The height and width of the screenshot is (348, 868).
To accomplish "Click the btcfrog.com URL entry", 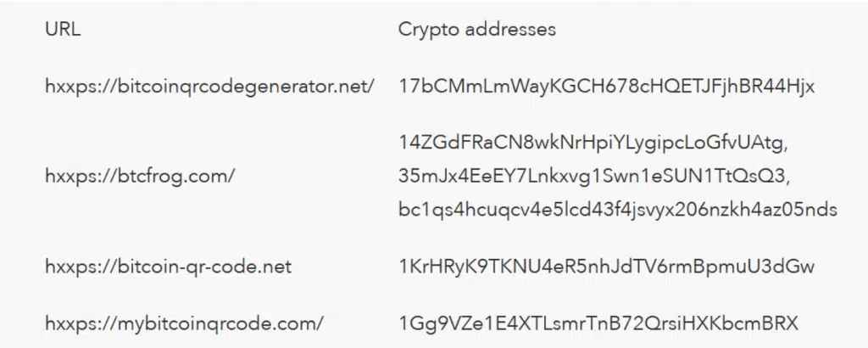I will (140, 176).
